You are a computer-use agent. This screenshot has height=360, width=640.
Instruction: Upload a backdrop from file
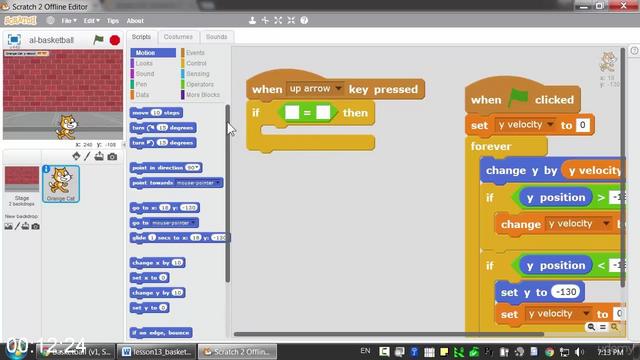pyautogui.click(x=25, y=226)
